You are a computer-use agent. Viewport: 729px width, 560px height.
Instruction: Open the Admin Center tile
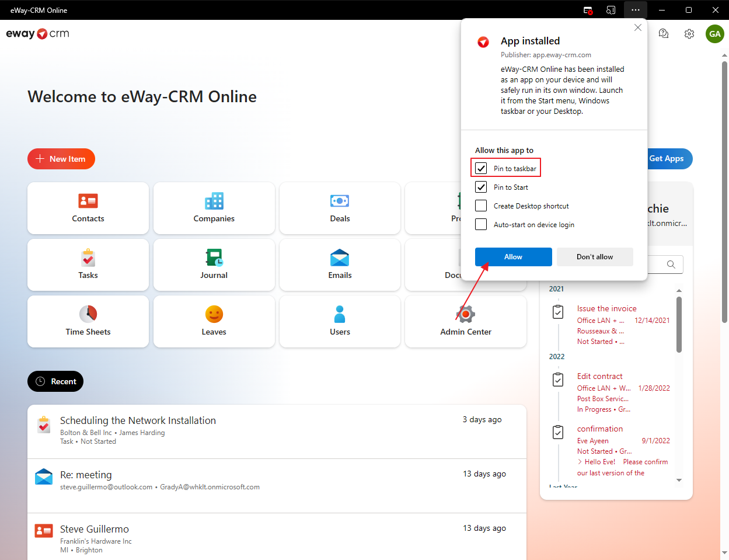click(x=466, y=322)
